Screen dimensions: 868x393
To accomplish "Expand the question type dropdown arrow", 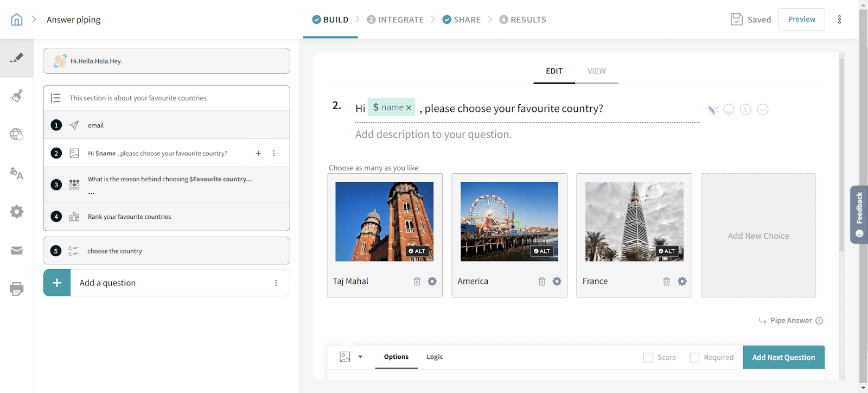I will coord(360,357).
